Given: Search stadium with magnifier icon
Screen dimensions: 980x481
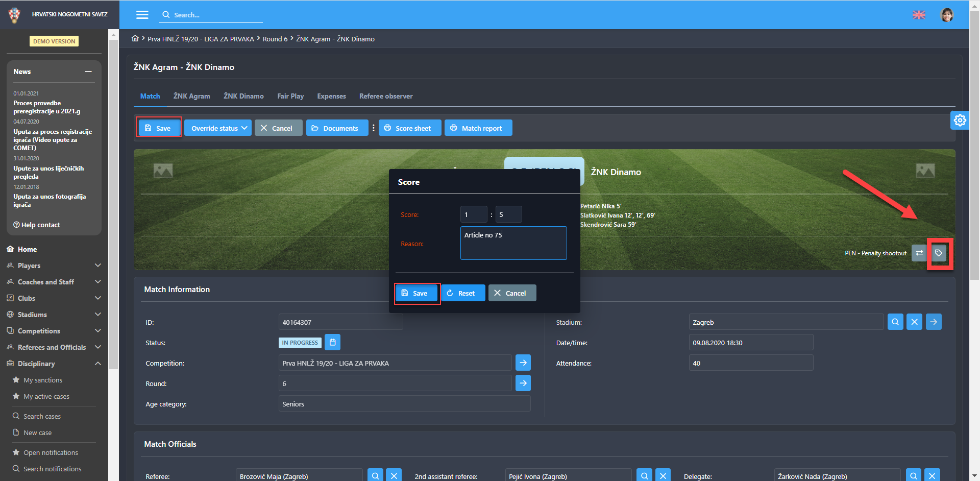Looking at the screenshot, I should (895, 322).
